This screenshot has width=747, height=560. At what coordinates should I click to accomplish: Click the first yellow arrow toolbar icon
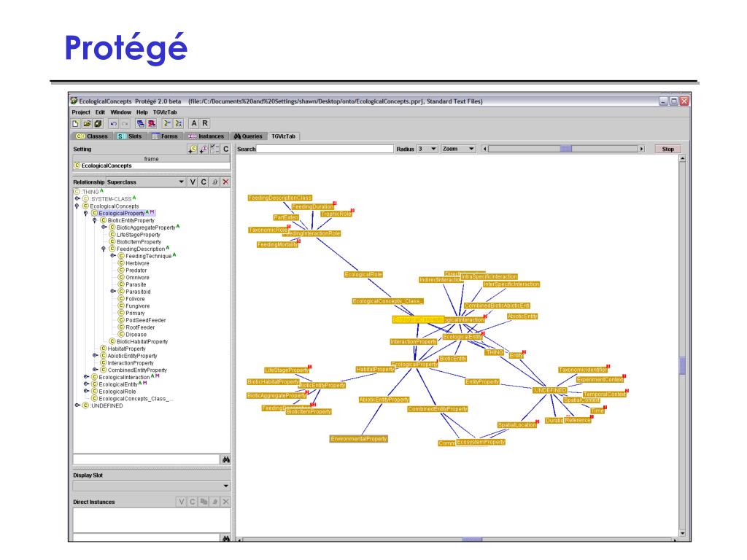(x=167, y=124)
